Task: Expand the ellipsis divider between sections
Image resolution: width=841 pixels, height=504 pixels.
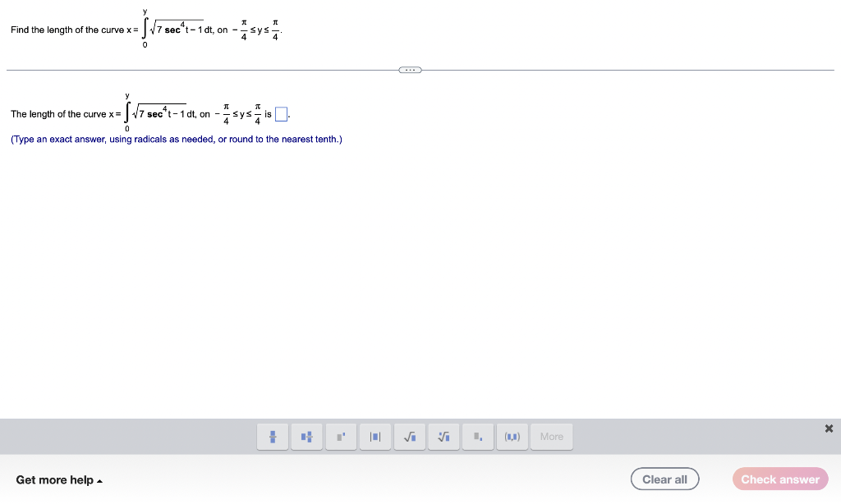Action: [x=409, y=70]
